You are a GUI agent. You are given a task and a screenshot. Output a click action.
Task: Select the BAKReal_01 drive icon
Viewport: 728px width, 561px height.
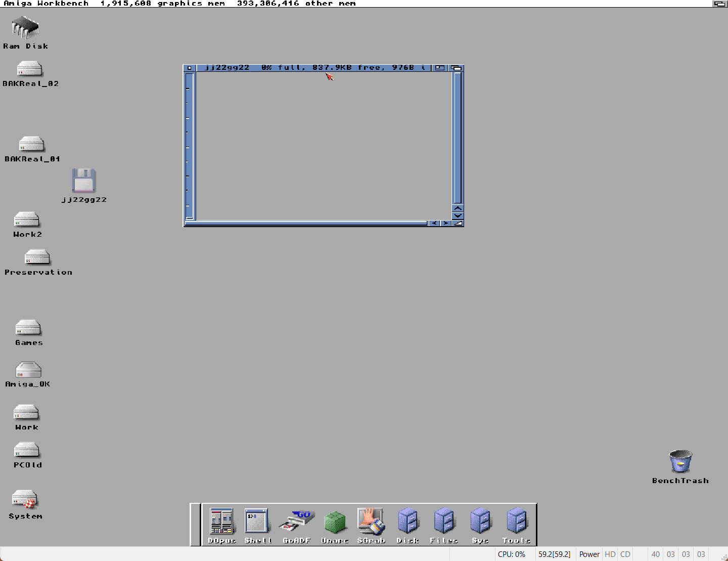(x=31, y=144)
